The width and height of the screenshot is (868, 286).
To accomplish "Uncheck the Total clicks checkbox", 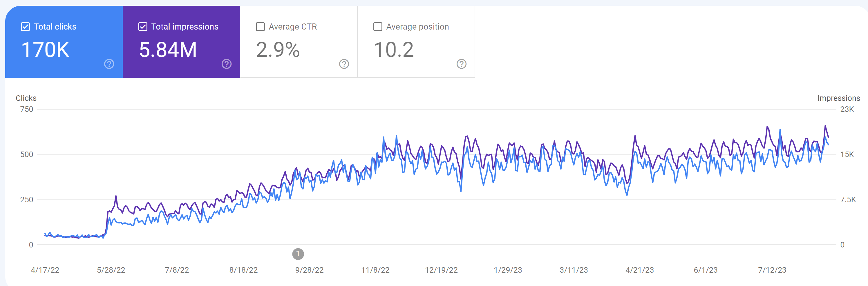I will pos(25,27).
